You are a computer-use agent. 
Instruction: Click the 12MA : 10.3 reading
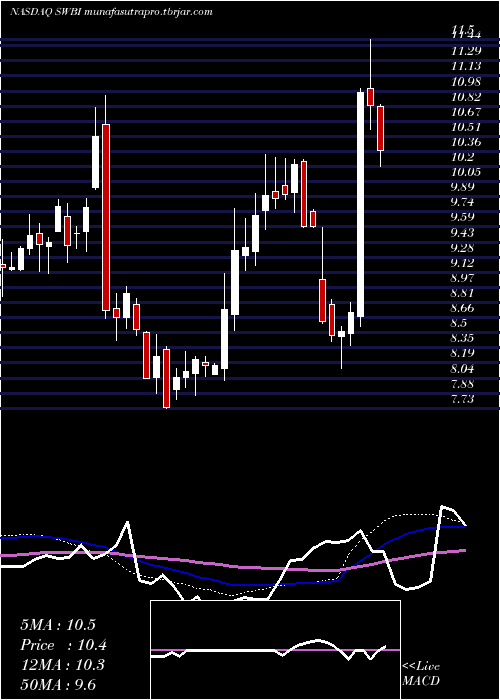62,665
